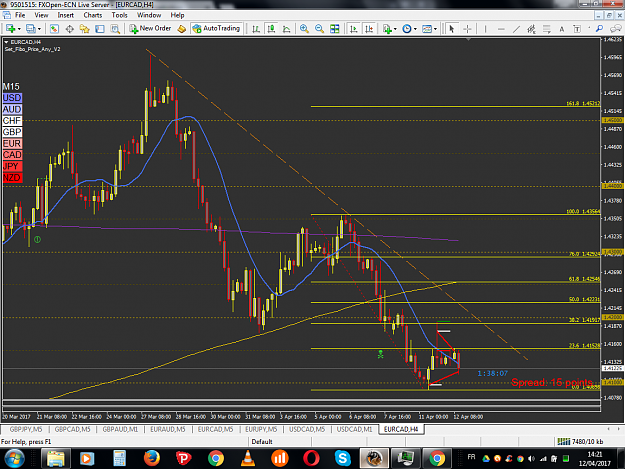Screen dimensions: 625x469
Task: Toggle the AutoTrading button
Action: tap(216, 29)
